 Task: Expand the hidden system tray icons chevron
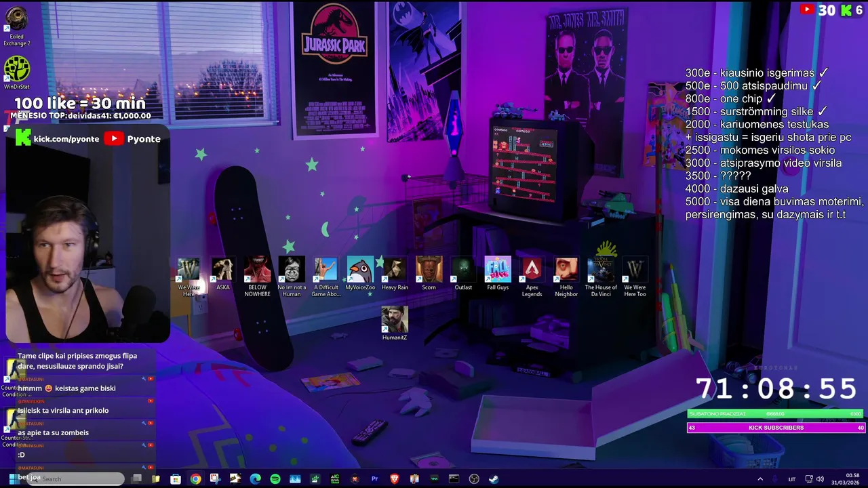(x=759, y=479)
